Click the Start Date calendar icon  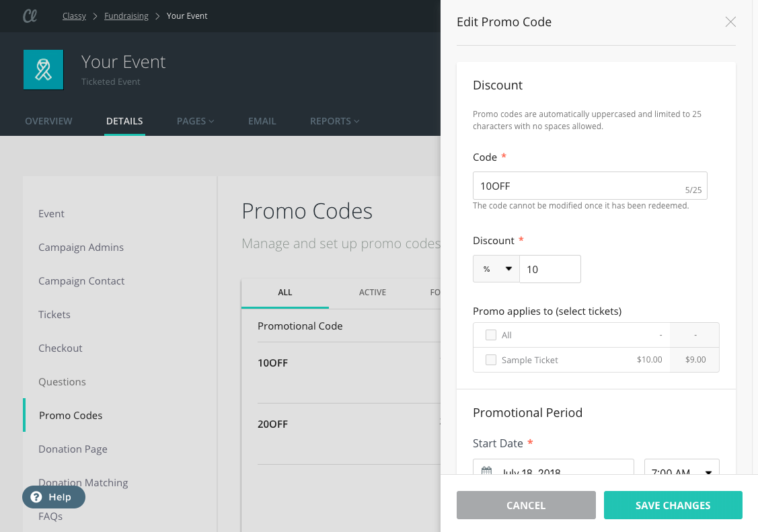pos(487,471)
